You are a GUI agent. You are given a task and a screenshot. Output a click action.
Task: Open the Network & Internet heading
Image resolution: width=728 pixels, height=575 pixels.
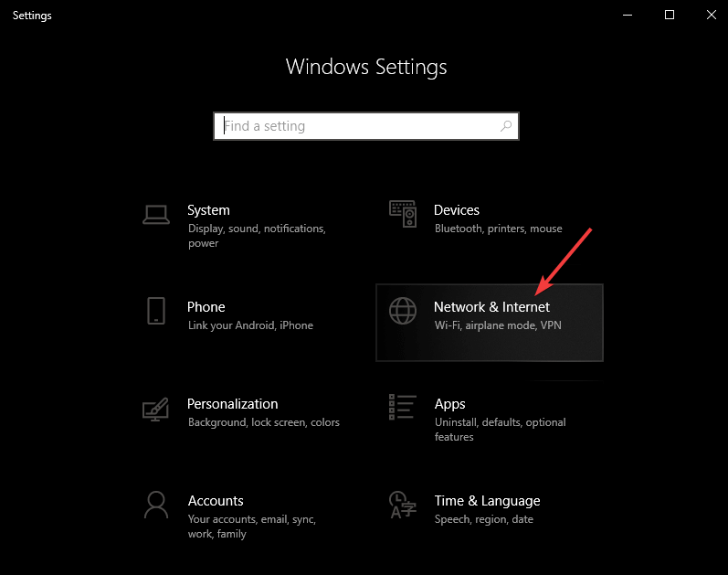[491, 307]
